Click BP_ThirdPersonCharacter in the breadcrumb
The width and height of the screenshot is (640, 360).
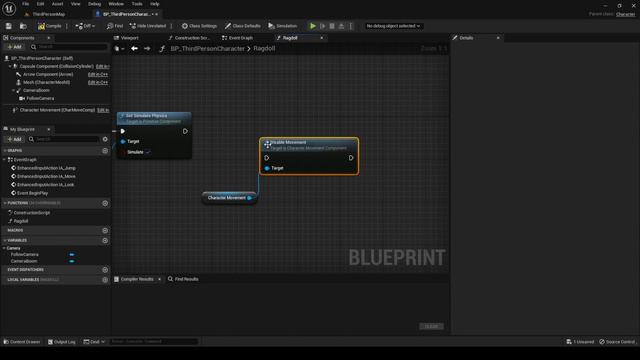207,49
